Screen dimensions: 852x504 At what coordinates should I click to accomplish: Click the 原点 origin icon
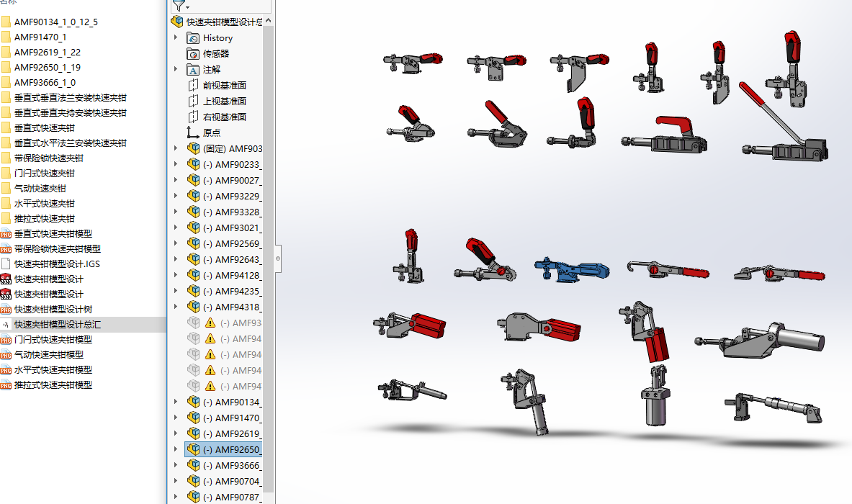pyautogui.click(x=193, y=132)
